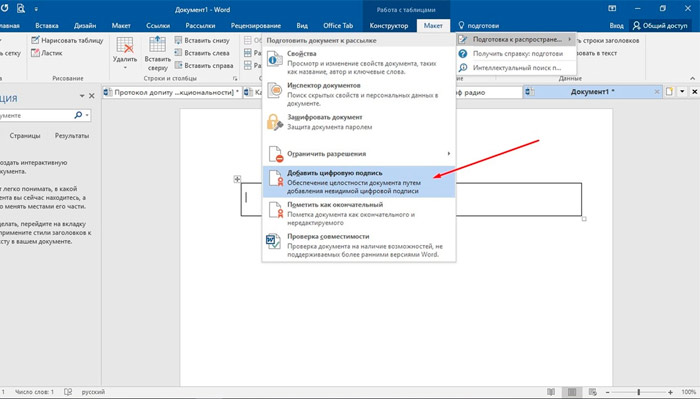Viewport: 700px width, 400px height.
Task: Click the Document Inspector (Инспектор документов) icon
Action: click(275, 91)
